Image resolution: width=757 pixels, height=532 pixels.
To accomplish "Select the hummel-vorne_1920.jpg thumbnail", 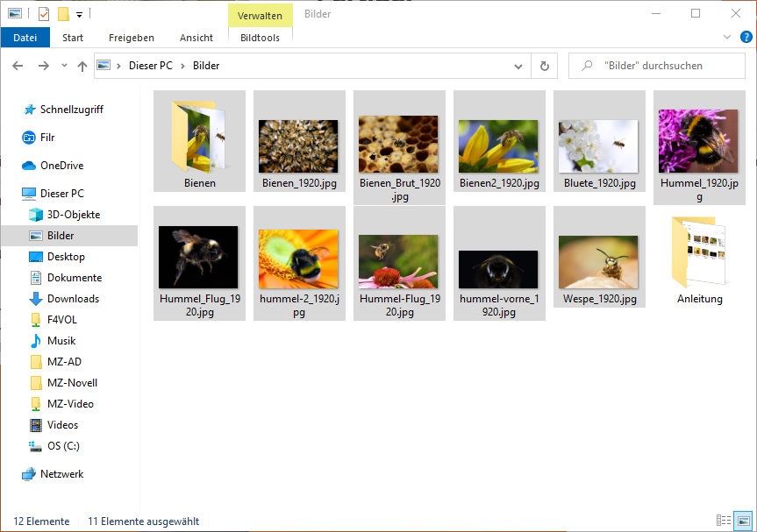I will point(499,263).
